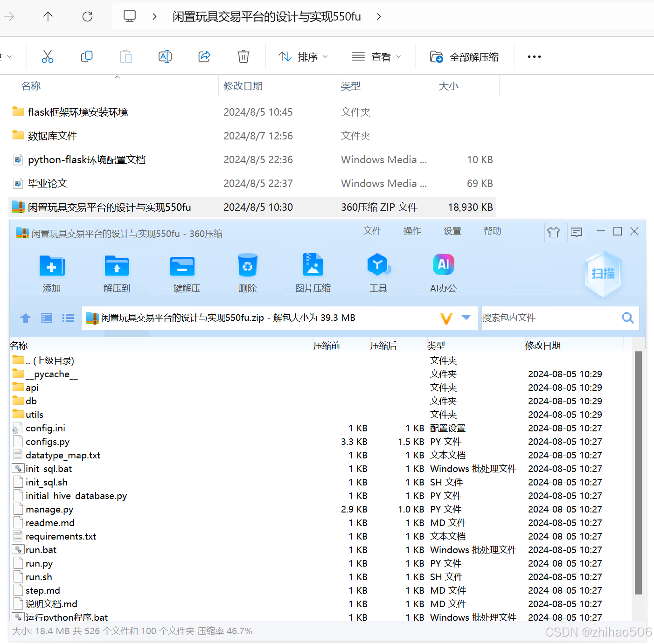
Task: Select the 毕业论文 file
Action: 252,183
